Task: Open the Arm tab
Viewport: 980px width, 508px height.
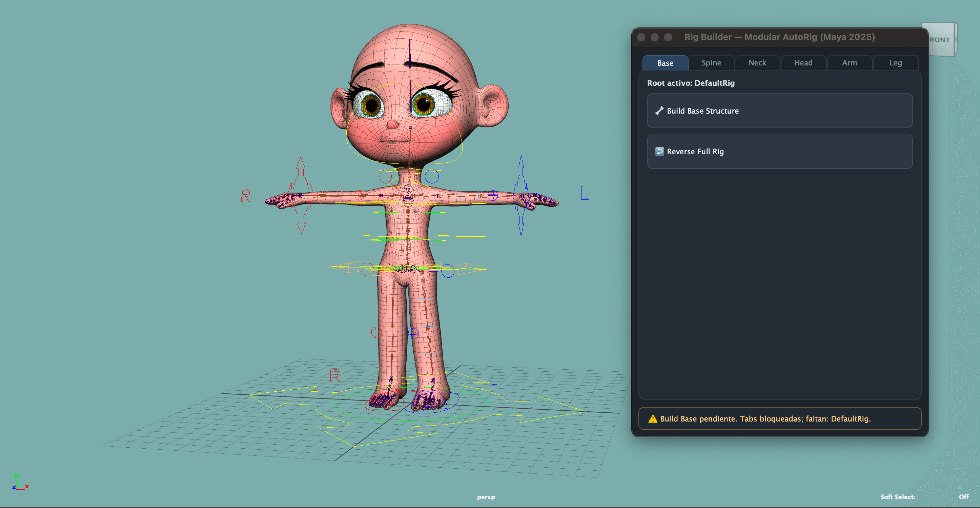Action: tap(849, 63)
